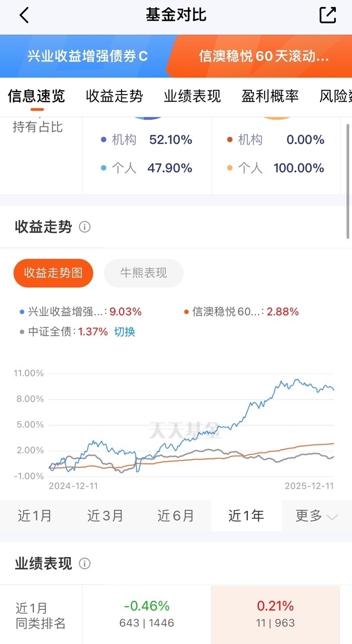Select the 近1月 period
The width and height of the screenshot is (352, 644).
(x=35, y=516)
